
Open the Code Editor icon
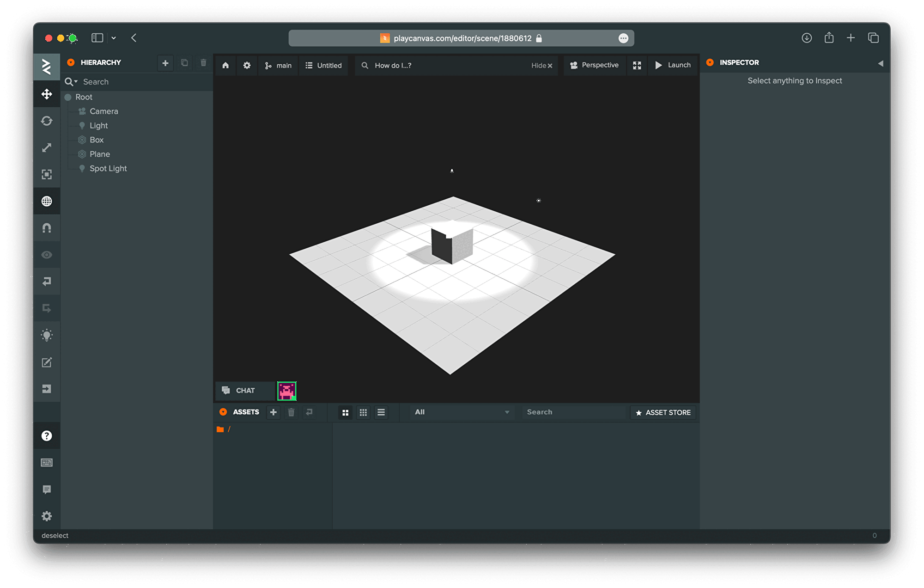click(47, 362)
